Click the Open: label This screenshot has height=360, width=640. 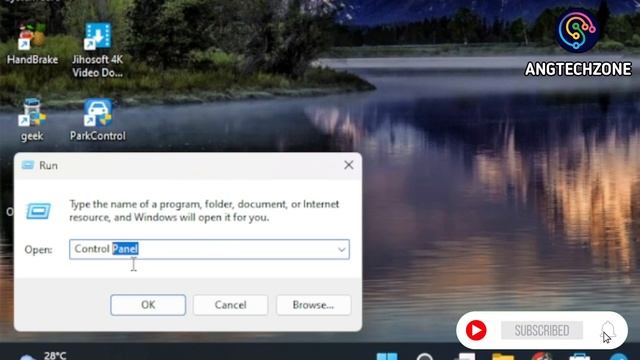point(38,249)
